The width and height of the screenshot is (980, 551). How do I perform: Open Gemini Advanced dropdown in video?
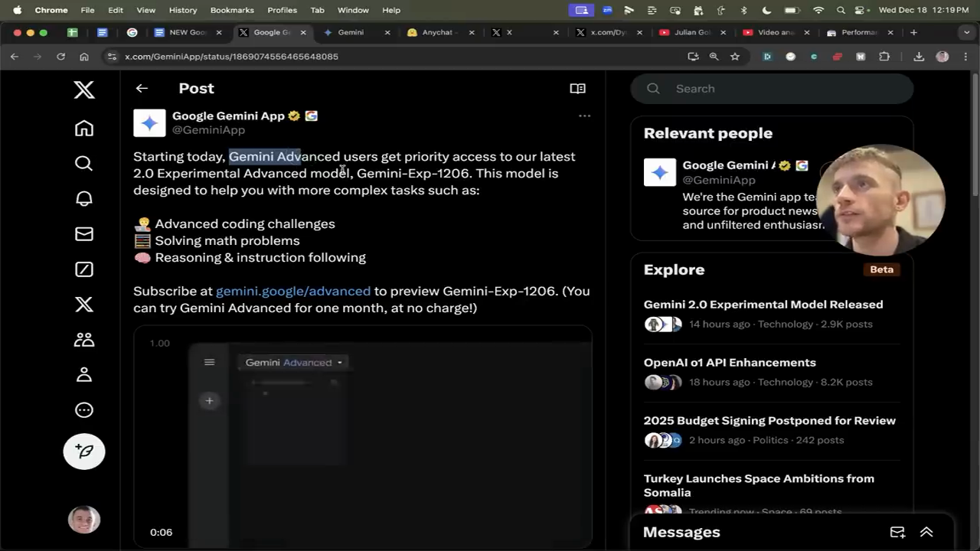(x=294, y=362)
